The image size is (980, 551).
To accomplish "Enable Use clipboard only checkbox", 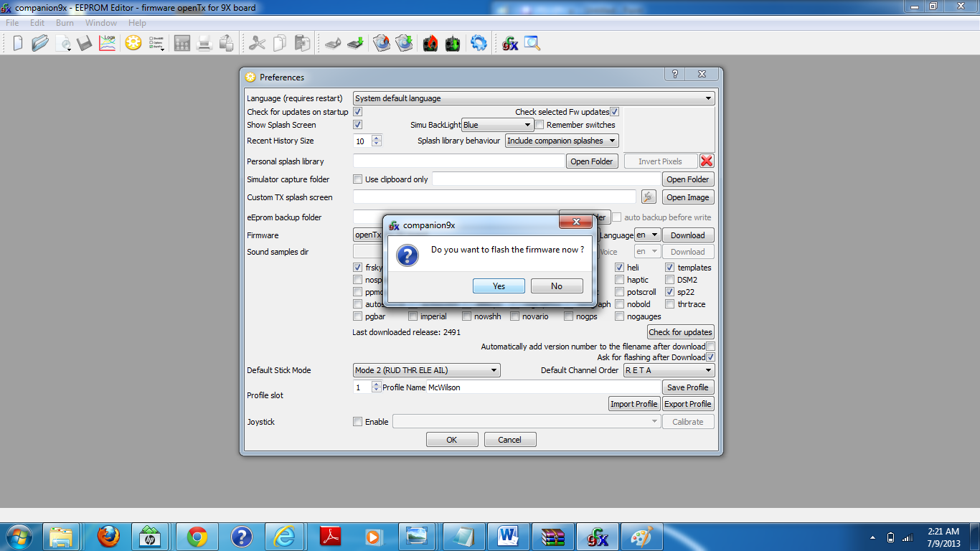I will [x=357, y=179].
